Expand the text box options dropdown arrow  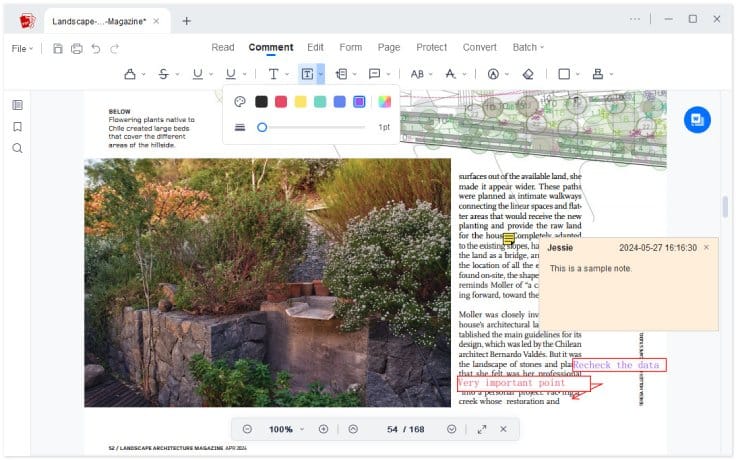point(321,74)
